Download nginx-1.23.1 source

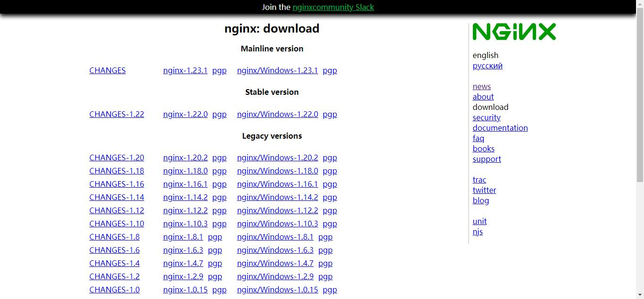(185, 70)
